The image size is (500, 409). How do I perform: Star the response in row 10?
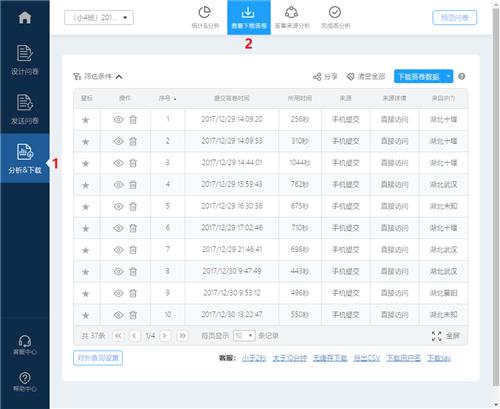[86, 315]
